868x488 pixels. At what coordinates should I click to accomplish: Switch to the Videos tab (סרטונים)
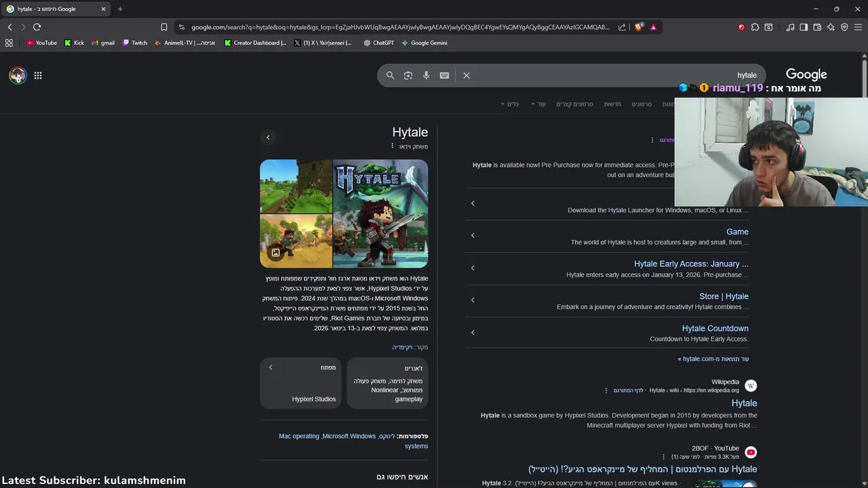pos(642,104)
